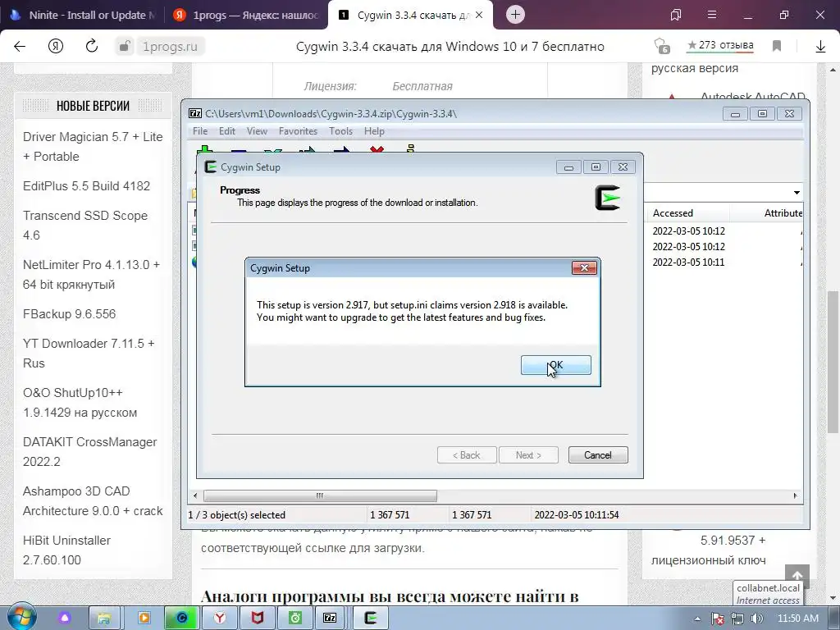Open the browser hamburger menu
Screen dimensions: 840x630
(711, 15)
